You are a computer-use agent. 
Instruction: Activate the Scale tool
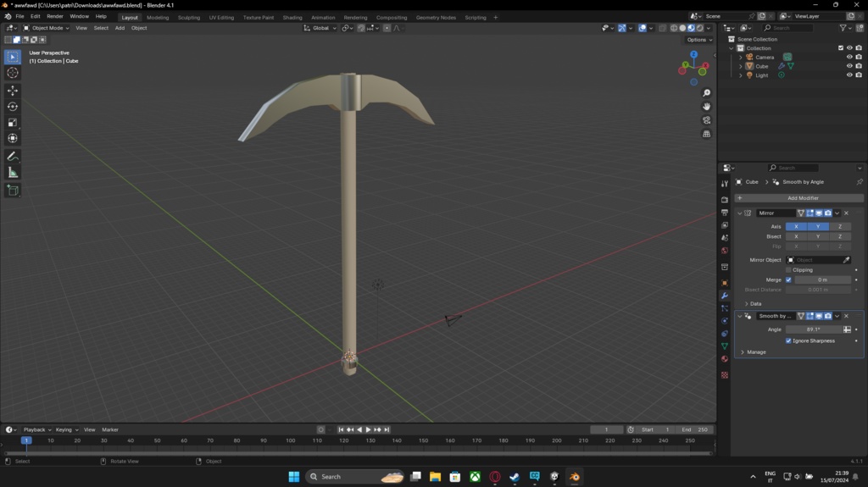pos(13,122)
